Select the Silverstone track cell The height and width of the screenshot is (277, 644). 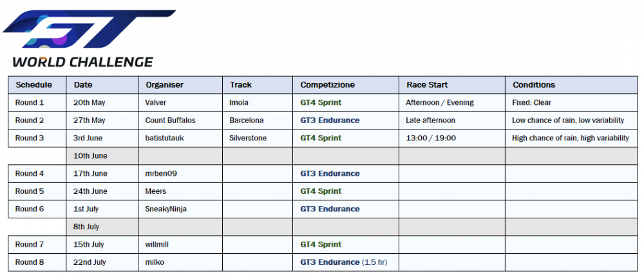[x=248, y=138]
